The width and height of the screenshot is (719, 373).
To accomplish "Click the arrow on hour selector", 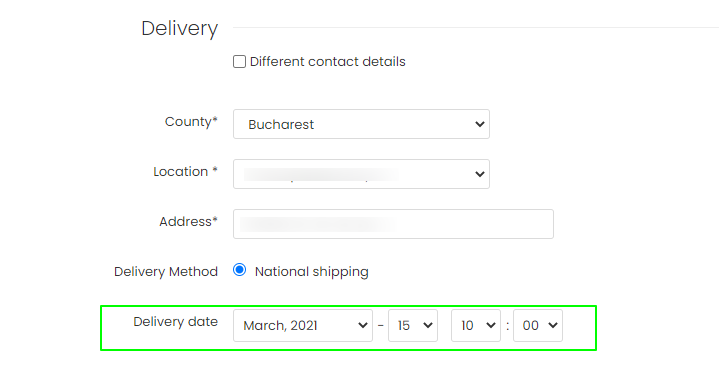I will point(491,325).
